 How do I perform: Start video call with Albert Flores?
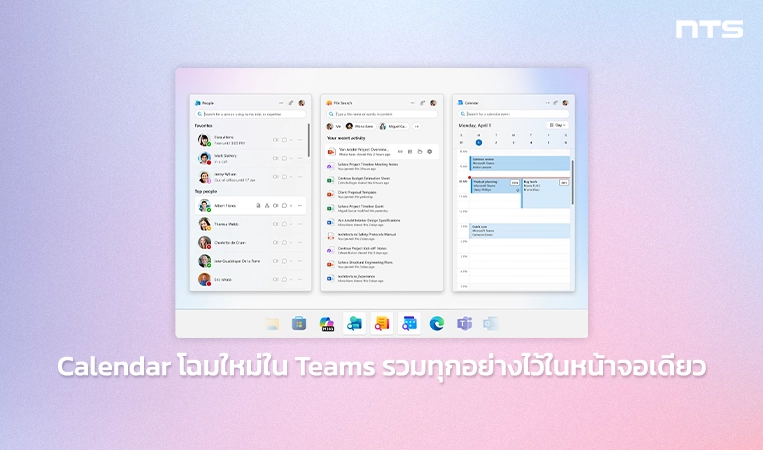pos(275,206)
